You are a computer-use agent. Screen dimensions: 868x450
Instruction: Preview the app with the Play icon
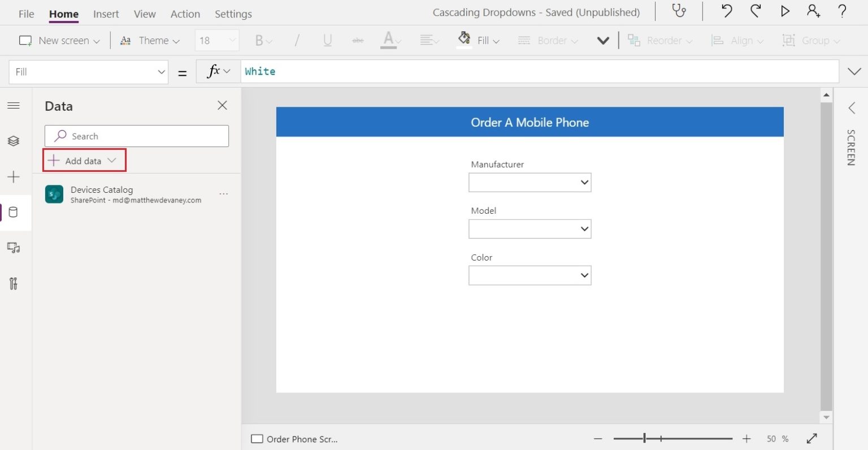pyautogui.click(x=785, y=11)
